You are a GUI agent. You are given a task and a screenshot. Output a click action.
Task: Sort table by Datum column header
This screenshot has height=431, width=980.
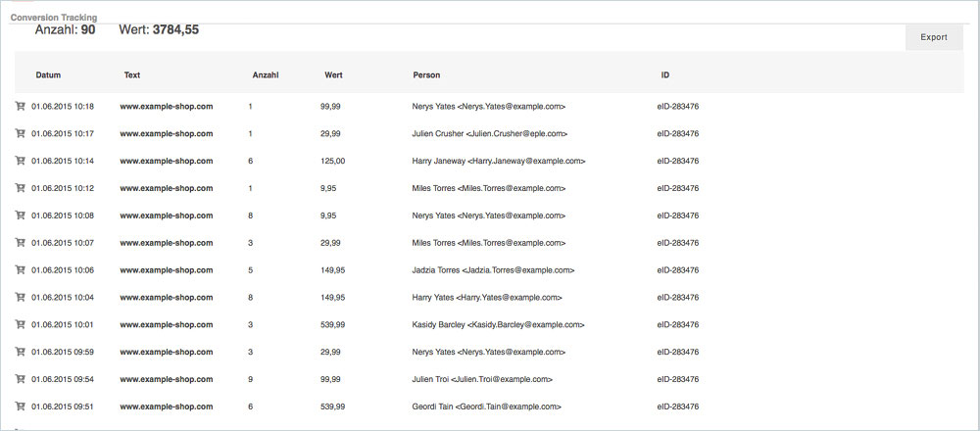pyautogui.click(x=48, y=75)
